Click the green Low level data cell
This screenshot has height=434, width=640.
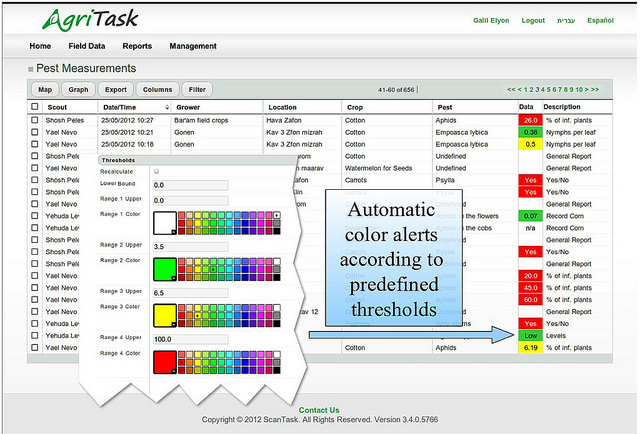530,335
